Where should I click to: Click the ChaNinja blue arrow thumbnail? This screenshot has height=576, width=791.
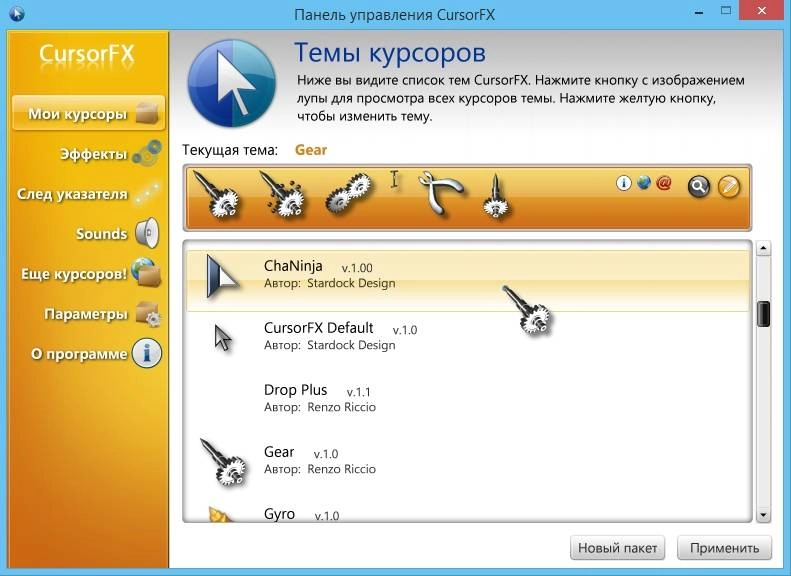click(222, 276)
